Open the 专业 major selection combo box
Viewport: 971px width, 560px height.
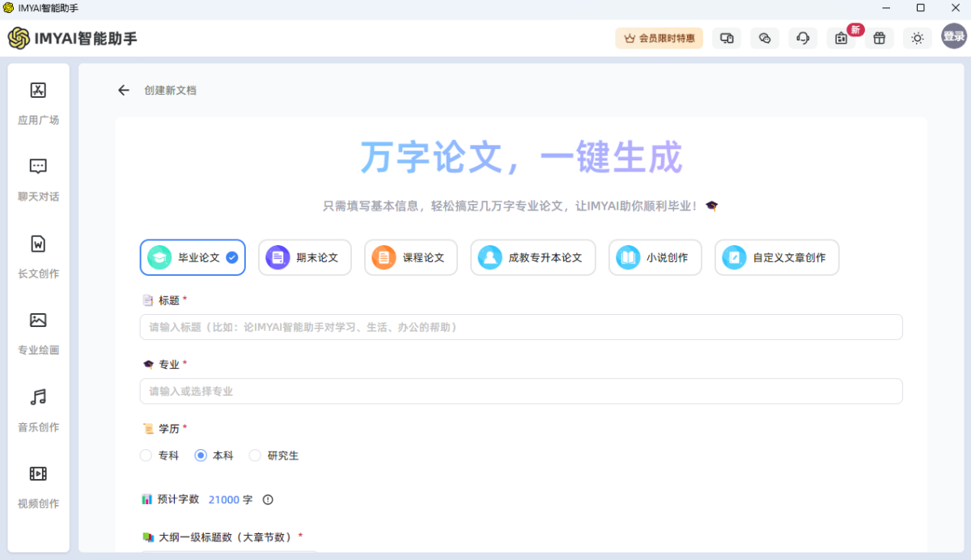point(521,391)
